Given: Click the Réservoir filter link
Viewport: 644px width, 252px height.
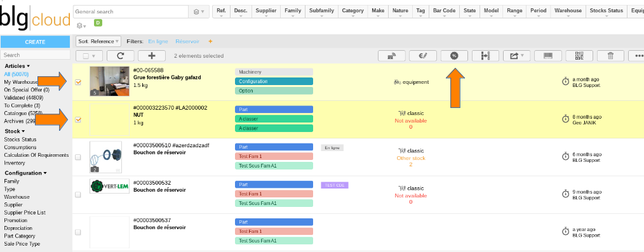Looking at the screenshot, I should pyautogui.click(x=187, y=41).
